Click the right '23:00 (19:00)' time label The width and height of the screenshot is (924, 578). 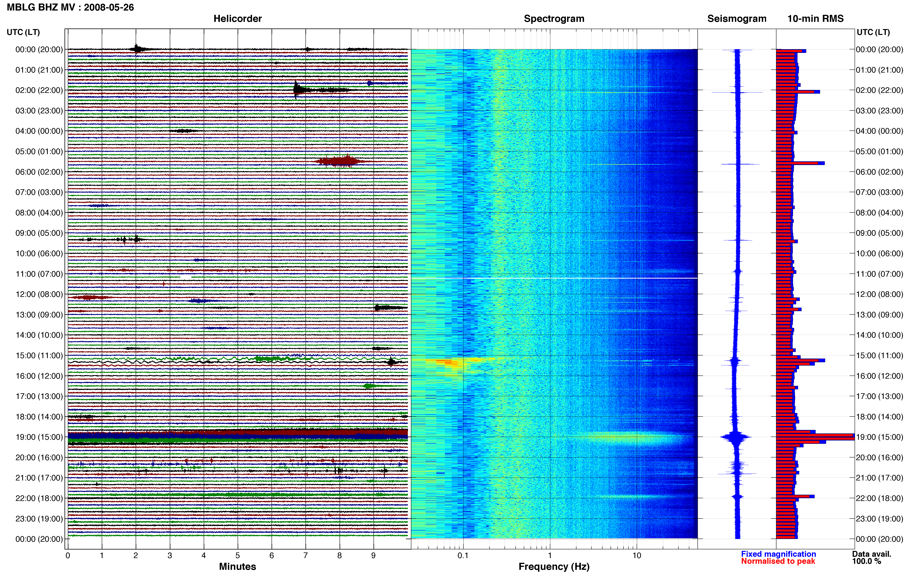879,519
